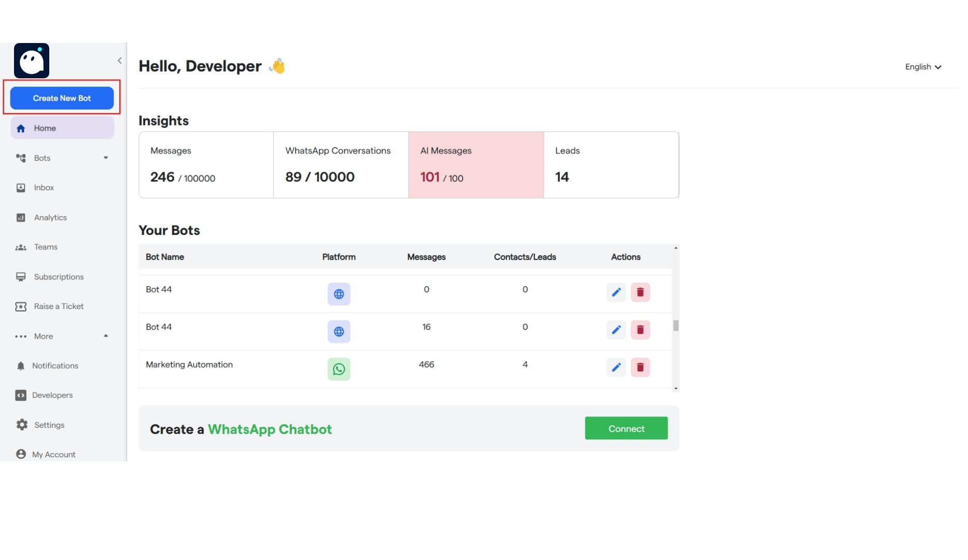
Task: Collapse the More section
Action: click(106, 335)
